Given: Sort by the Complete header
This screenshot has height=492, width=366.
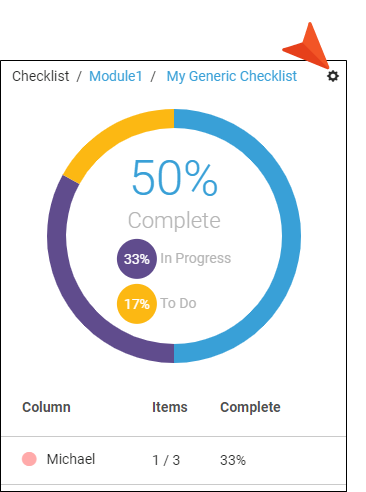Looking at the screenshot, I should coord(250,407).
